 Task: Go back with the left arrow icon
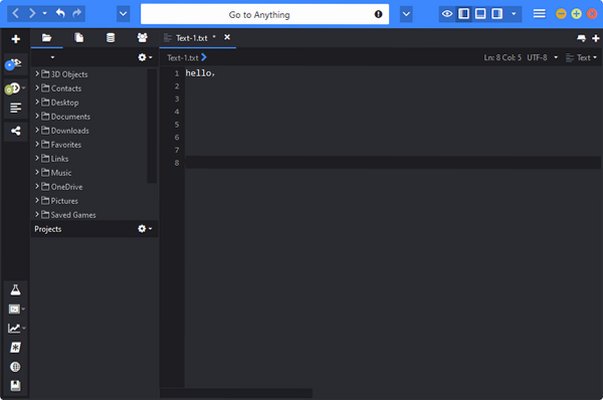click(x=15, y=14)
